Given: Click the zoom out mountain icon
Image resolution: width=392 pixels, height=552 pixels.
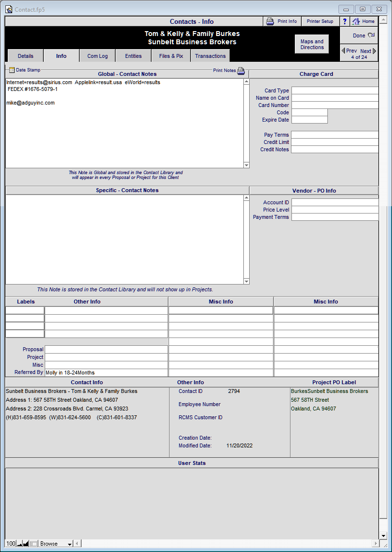Looking at the screenshot, I should click(x=19, y=544).
